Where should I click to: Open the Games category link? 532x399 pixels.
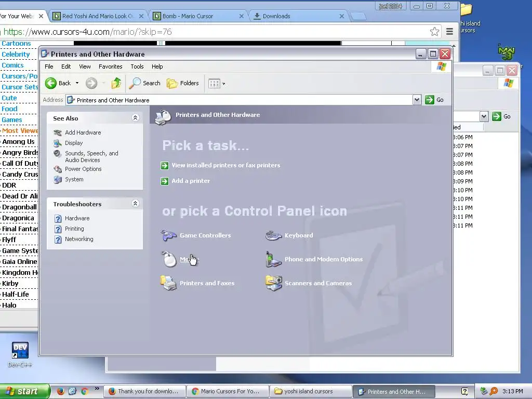coord(12,120)
